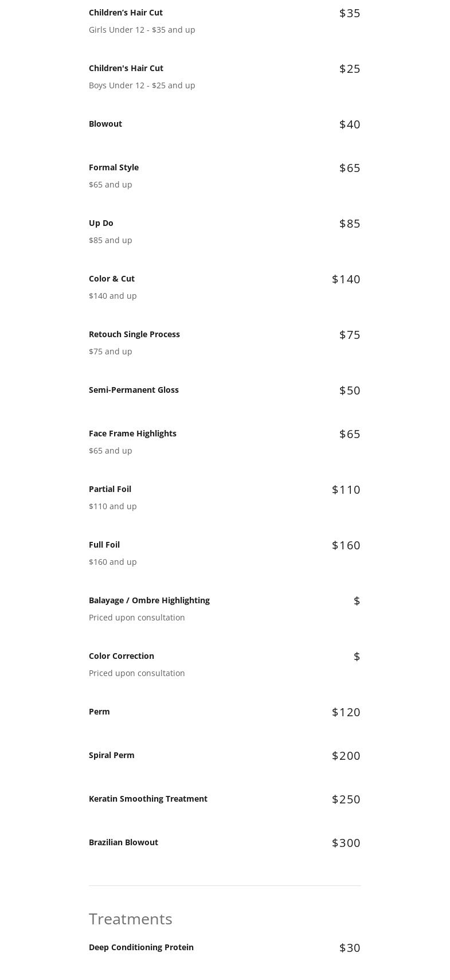
Task: Select the Formal Style service title
Action: (x=114, y=167)
